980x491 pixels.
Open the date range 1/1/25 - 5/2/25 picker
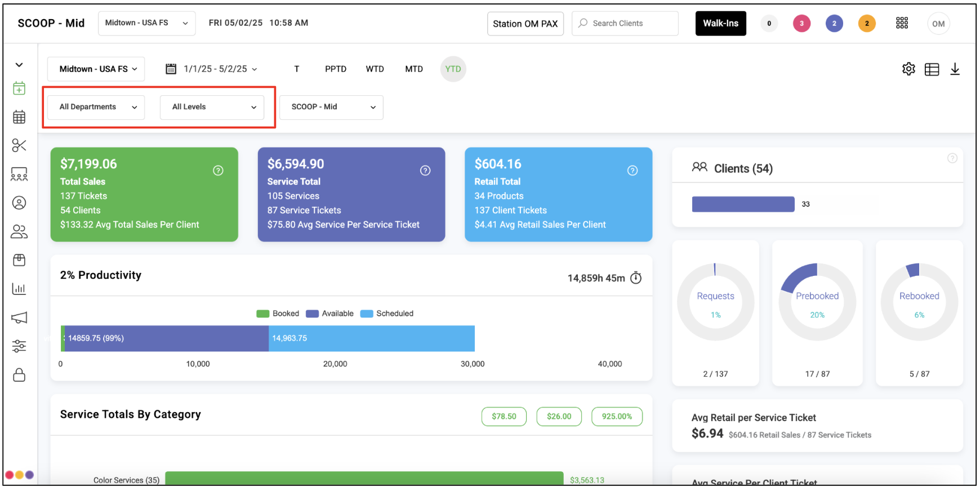tap(212, 69)
